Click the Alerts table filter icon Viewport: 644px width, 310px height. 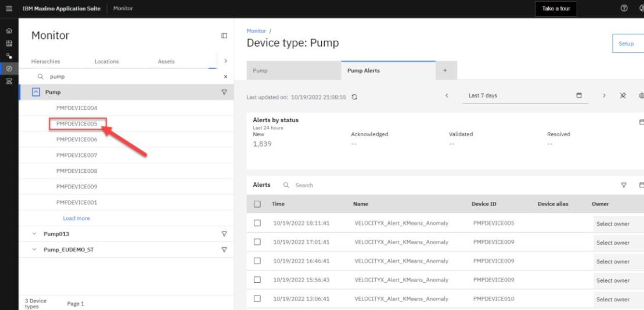click(x=624, y=185)
